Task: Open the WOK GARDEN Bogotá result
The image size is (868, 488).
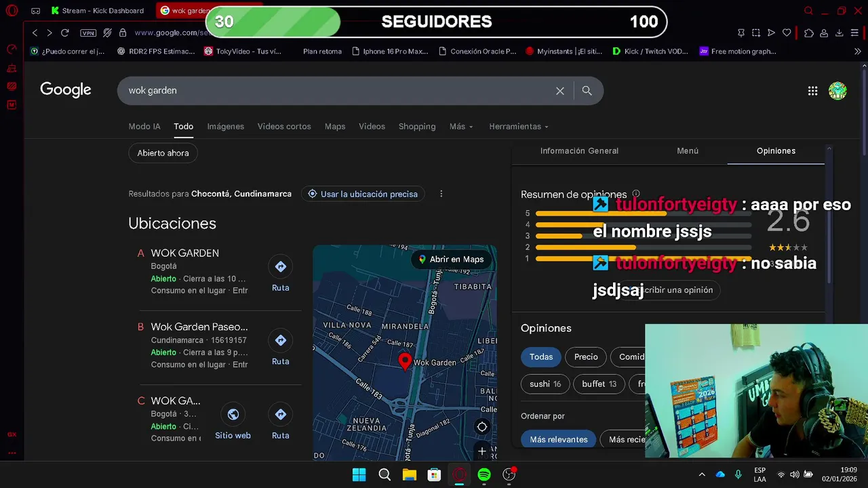Action: point(185,253)
